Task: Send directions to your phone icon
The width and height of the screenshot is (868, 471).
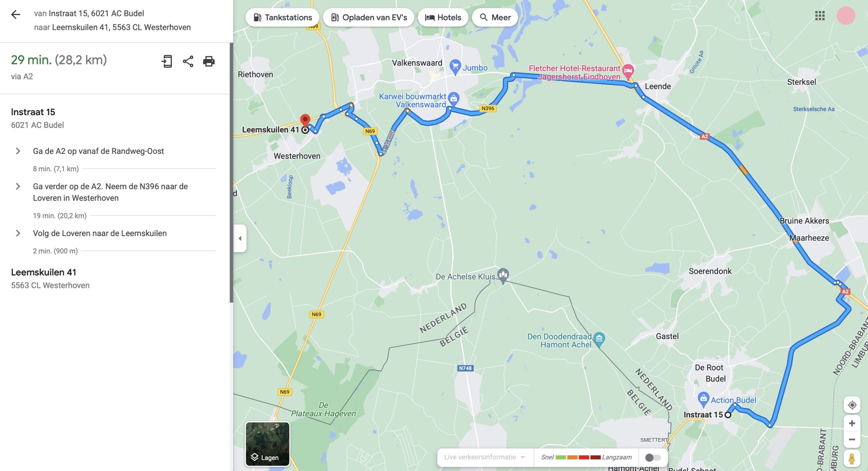Action: (x=167, y=61)
